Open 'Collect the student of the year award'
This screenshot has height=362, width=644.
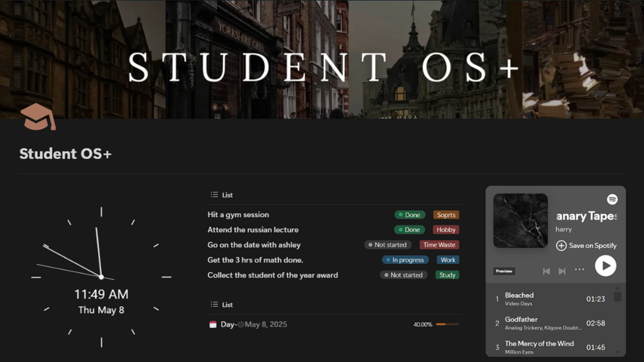click(x=273, y=275)
